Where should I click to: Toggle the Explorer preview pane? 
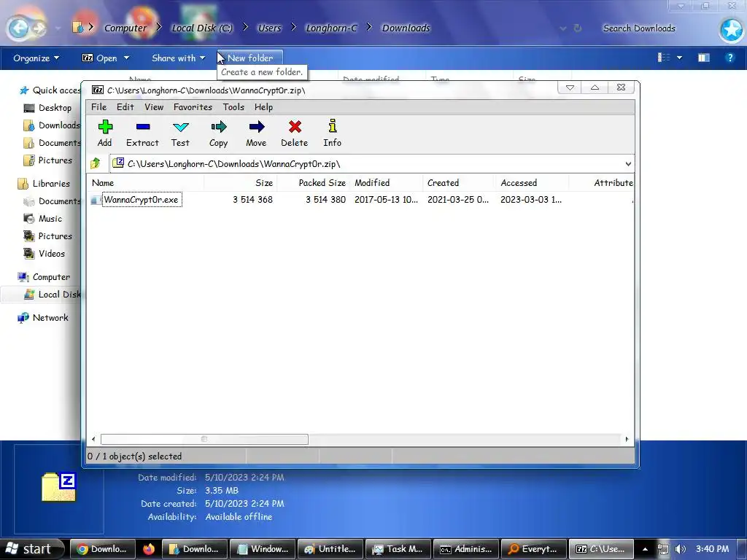704,58
